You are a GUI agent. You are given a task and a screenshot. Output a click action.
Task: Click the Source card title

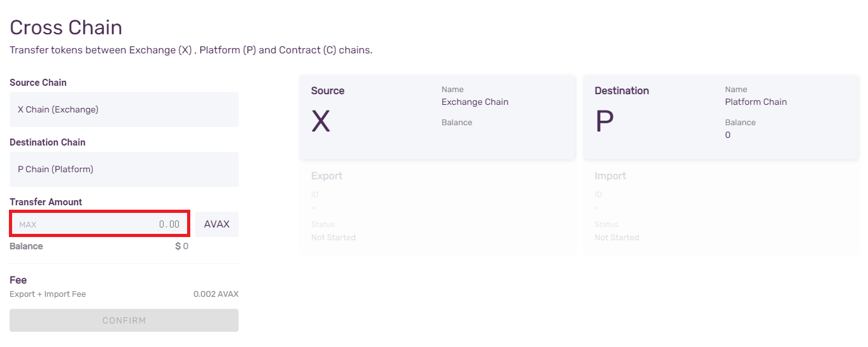328,91
